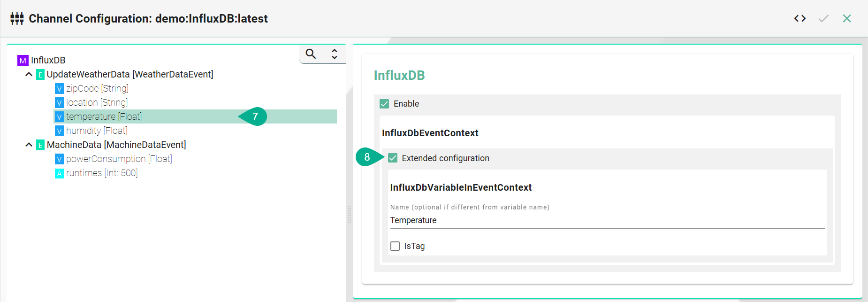Image resolution: width=868 pixels, height=302 pixels.
Task: Collapse the UpdateWeatherData event node
Action: coord(29,74)
